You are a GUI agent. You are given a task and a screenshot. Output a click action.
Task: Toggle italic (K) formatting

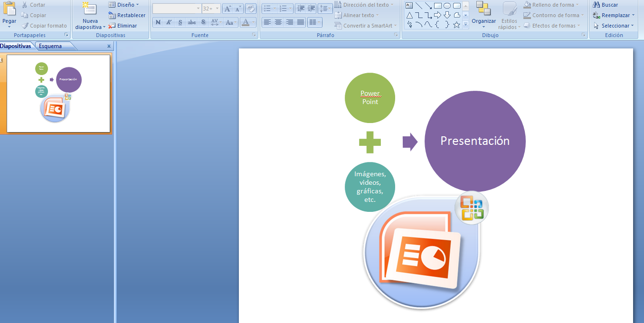click(x=169, y=22)
